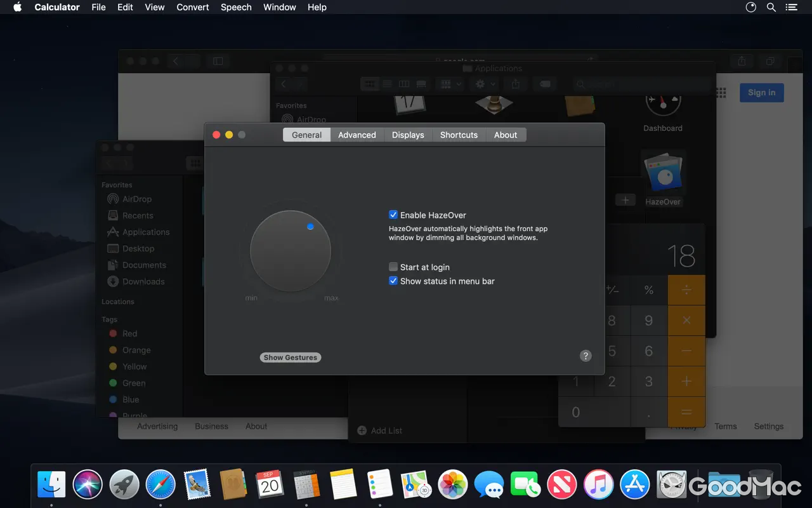
Task: Click the HazeOver status icon in the menu bar
Action: 750,7
